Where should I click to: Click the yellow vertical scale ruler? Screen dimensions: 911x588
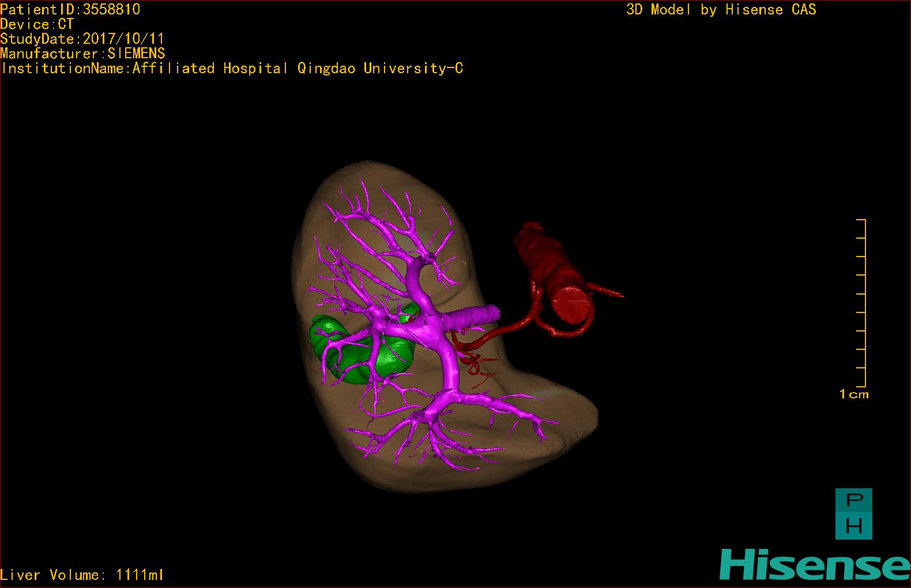click(x=861, y=303)
